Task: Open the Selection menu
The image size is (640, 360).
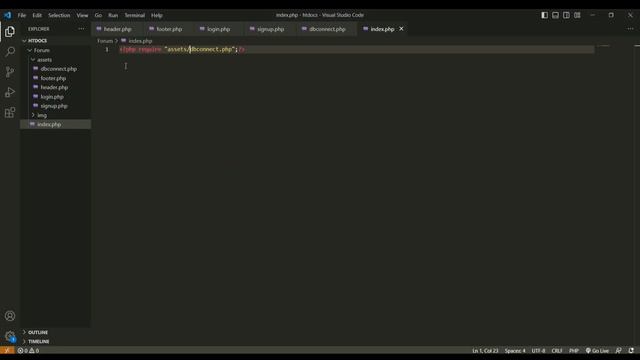Action: pos(59,15)
